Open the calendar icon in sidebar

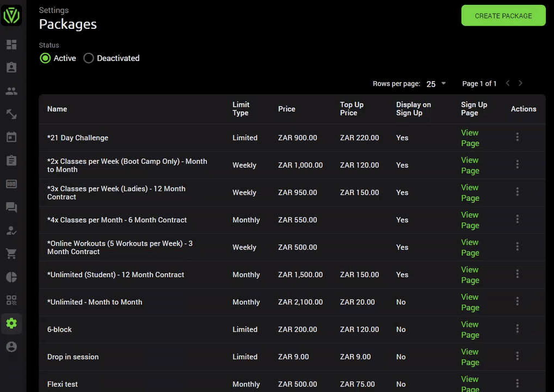[11, 137]
